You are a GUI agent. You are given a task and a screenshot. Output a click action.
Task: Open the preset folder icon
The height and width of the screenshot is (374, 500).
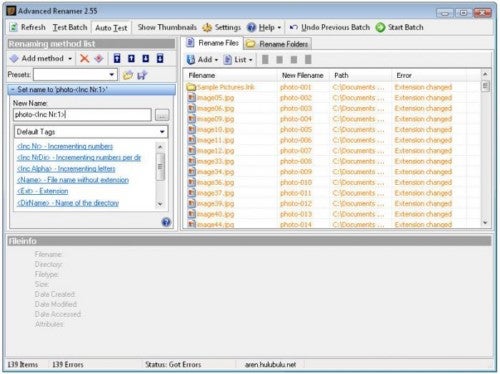(128, 75)
